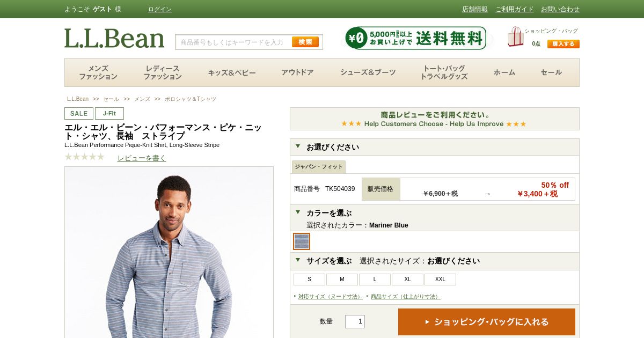Image resolution: width=644 pixels, height=338 pixels.
Task: Click L.L.Bean breadcrumb link
Action: click(78, 99)
